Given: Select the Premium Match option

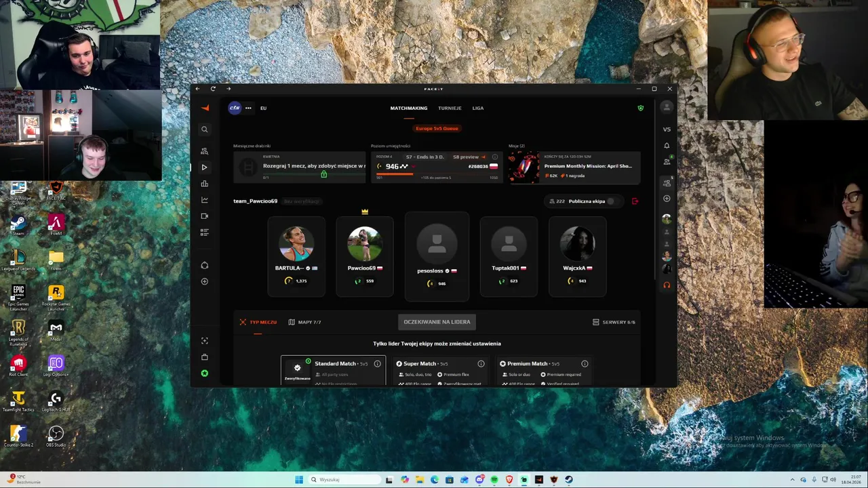Looking at the screenshot, I should pyautogui.click(x=543, y=371).
